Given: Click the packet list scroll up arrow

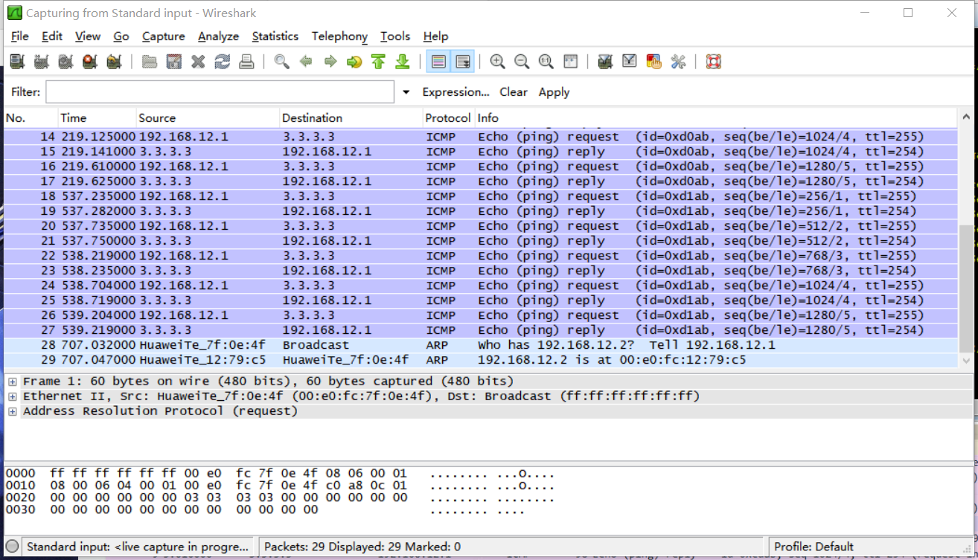Looking at the screenshot, I should (x=966, y=118).
